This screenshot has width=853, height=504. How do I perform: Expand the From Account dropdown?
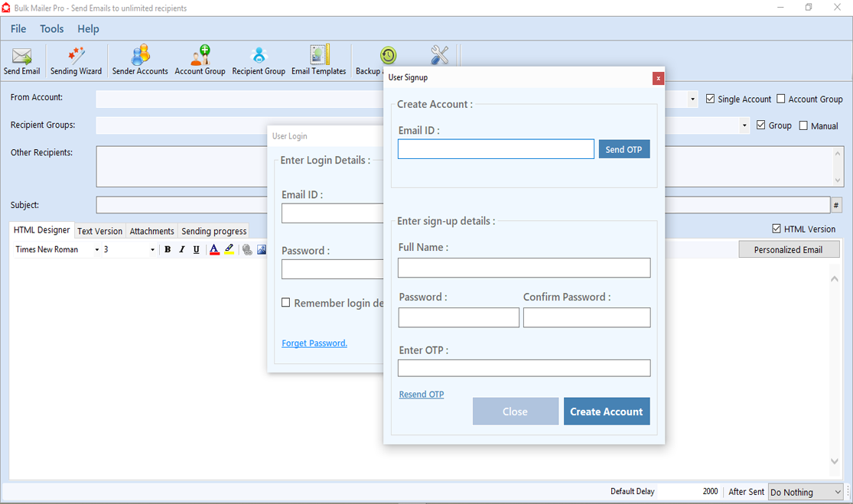(x=692, y=99)
